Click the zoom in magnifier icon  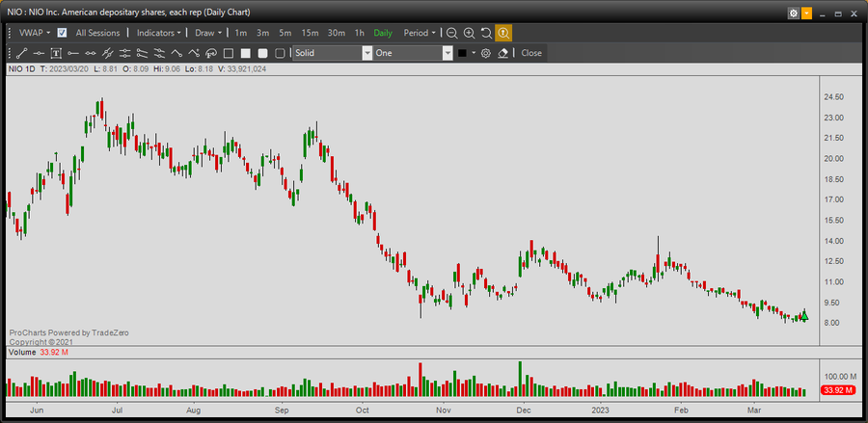(469, 33)
